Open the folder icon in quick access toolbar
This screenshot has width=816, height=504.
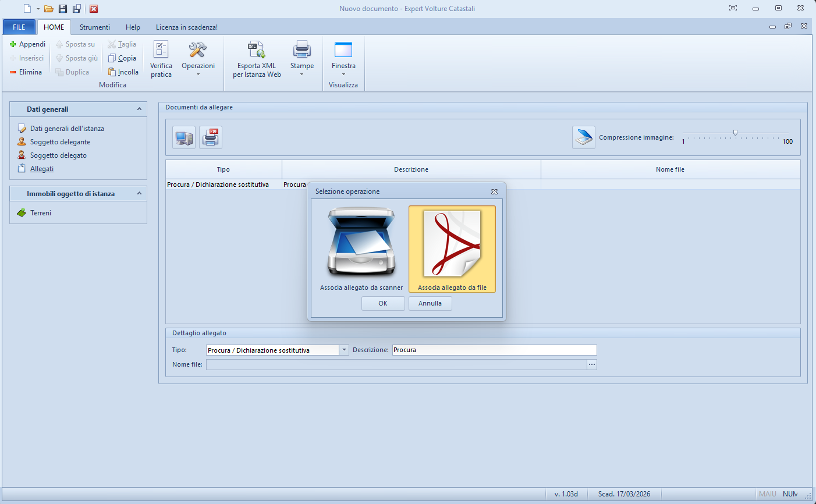click(49, 9)
